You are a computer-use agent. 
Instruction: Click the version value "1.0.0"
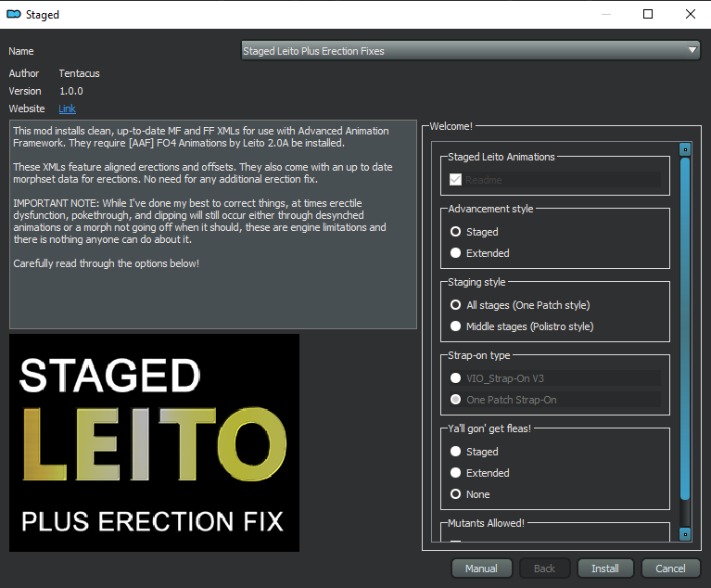click(71, 91)
